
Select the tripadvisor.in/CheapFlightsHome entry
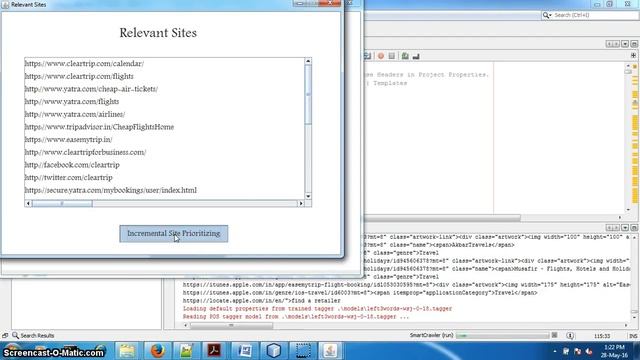click(x=99, y=127)
